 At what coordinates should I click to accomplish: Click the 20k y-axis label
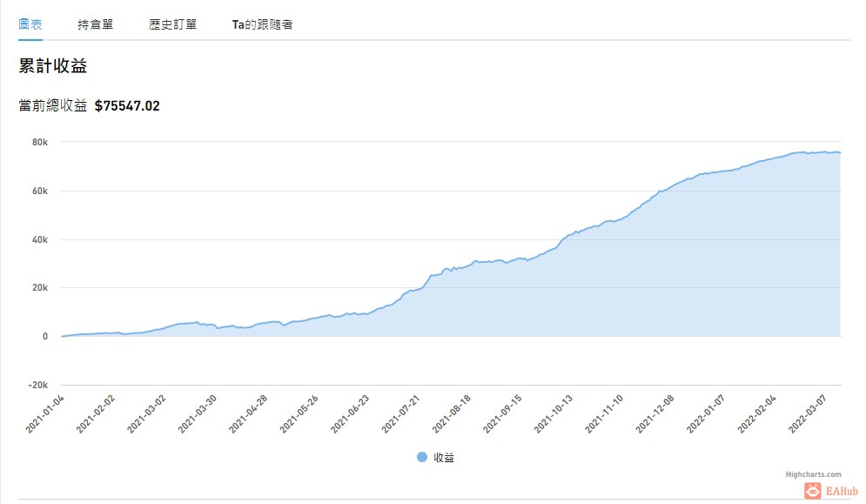40,287
